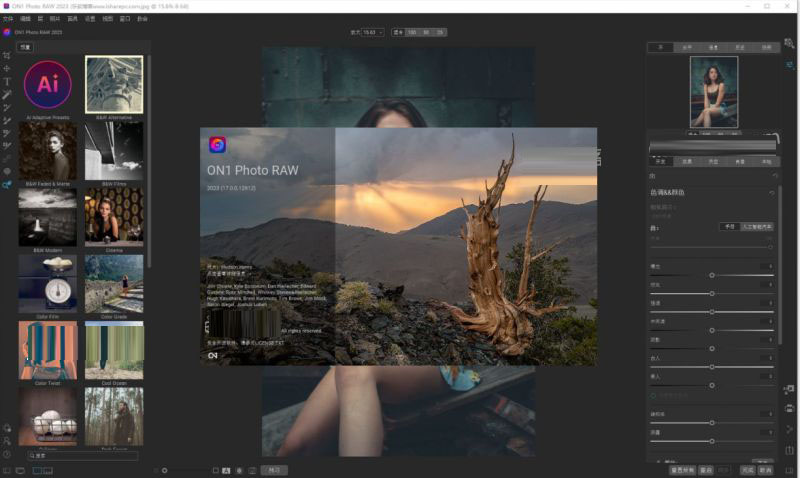
Task: Click the AI auto button beside 手动
Action: point(757,227)
